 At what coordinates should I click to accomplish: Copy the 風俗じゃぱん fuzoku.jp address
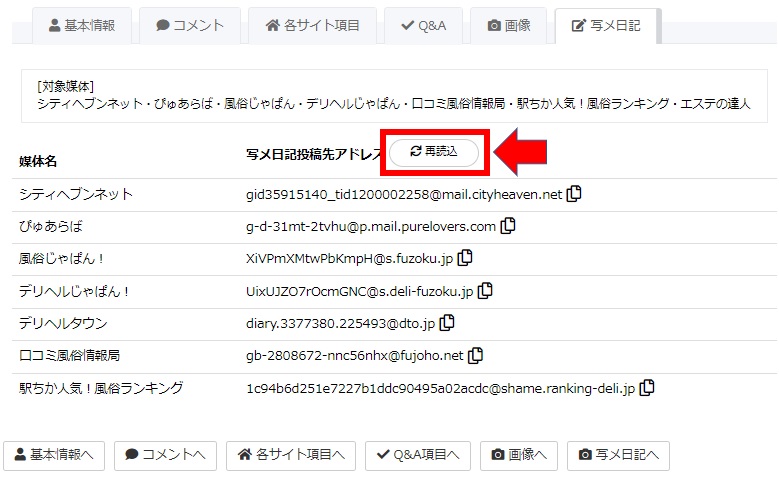point(465,257)
